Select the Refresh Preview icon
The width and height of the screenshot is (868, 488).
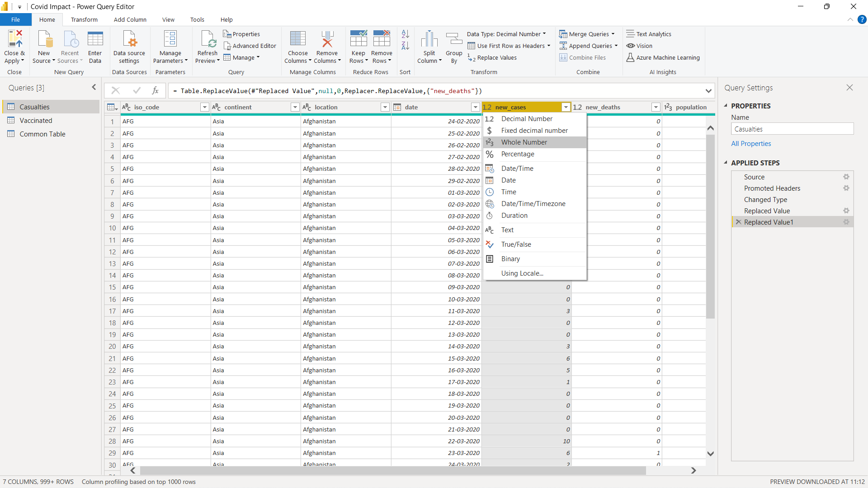207,43
